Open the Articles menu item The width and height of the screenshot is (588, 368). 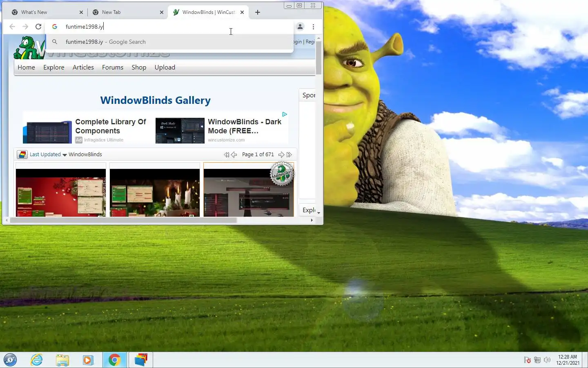pyautogui.click(x=83, y=67)
